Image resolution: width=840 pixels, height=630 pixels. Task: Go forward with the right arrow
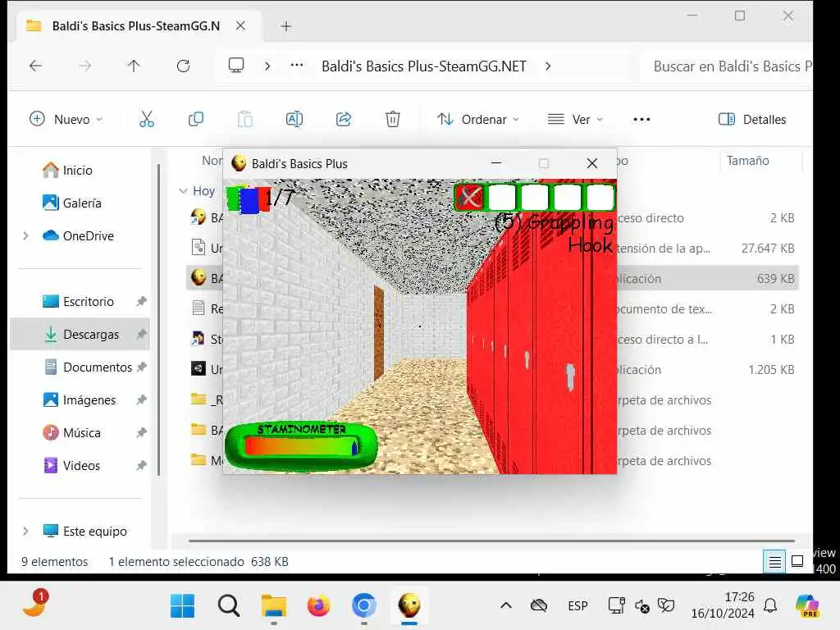click(84, 66)
